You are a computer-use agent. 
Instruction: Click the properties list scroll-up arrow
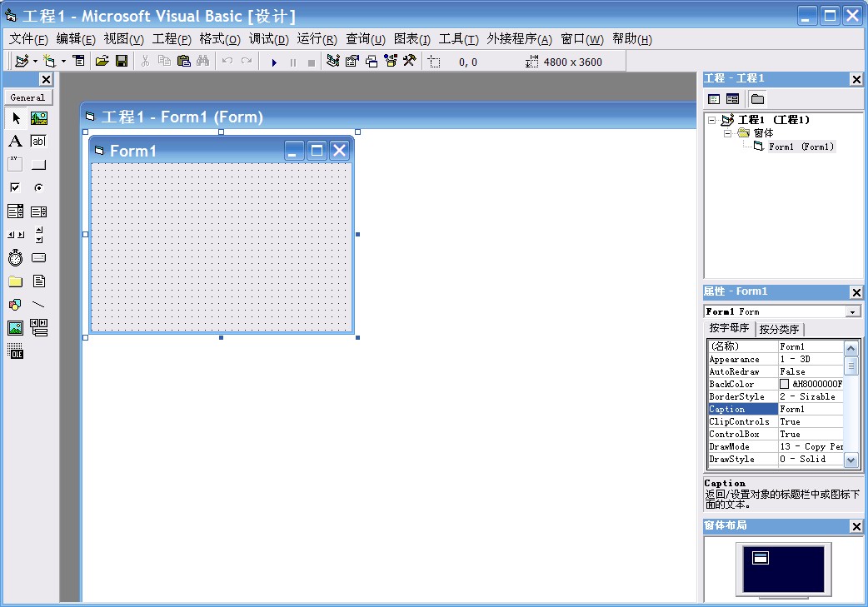[851, 348]
